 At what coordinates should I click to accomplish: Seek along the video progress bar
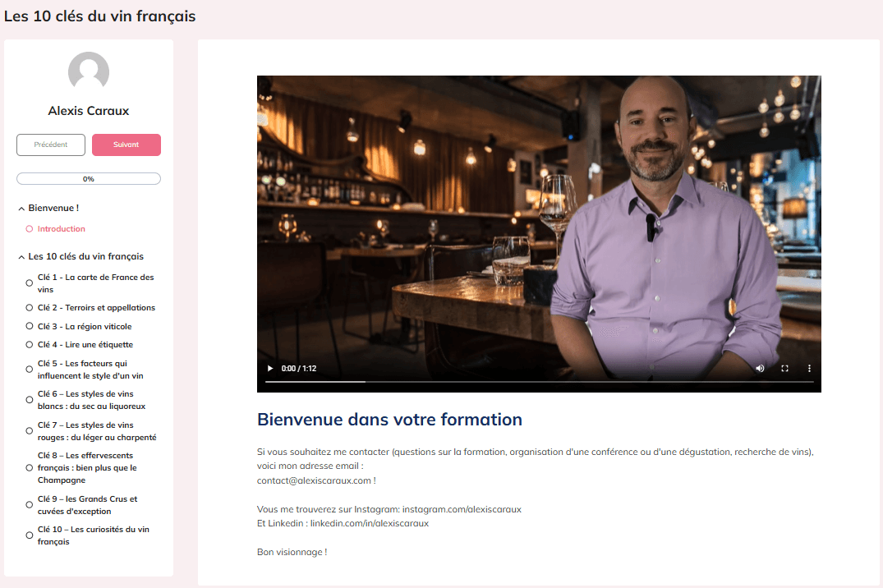(540, 382)
